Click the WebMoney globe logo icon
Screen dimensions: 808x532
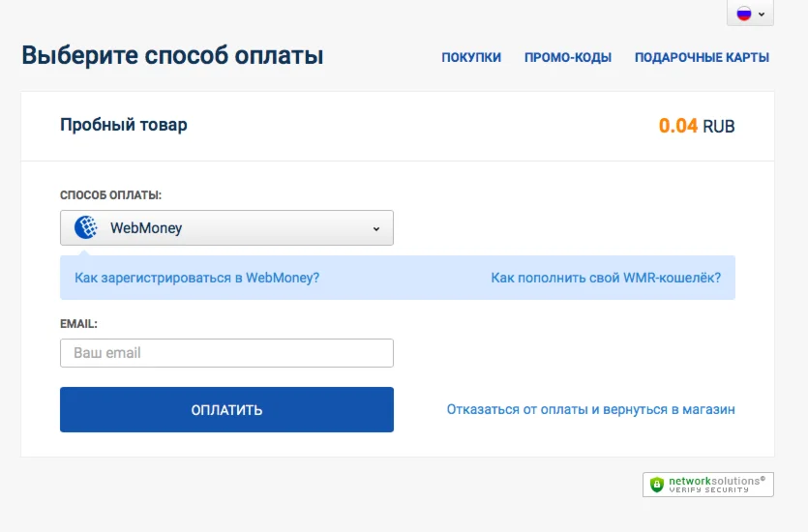click(x=86, y=228)
